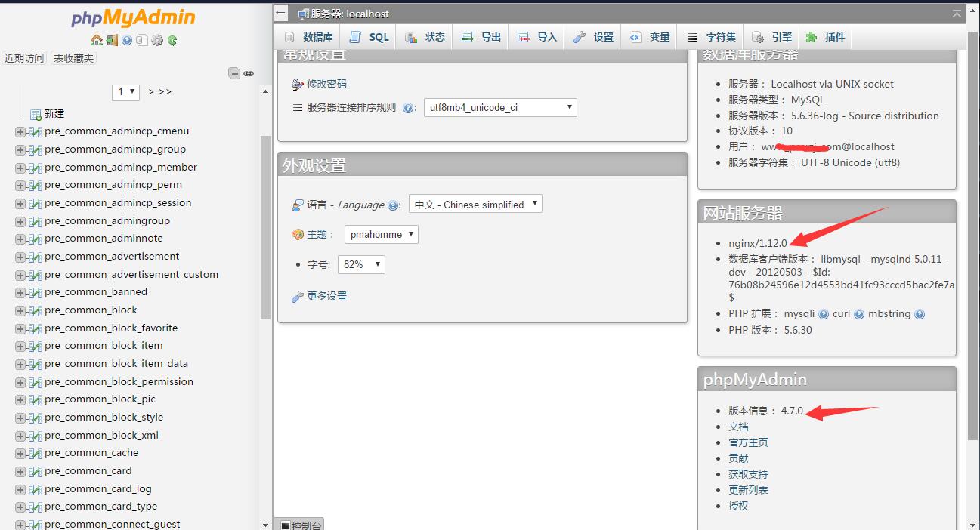
Task: Open navigation panel settings gear icon
Action: pyautogui.click(x=157, y=41)
